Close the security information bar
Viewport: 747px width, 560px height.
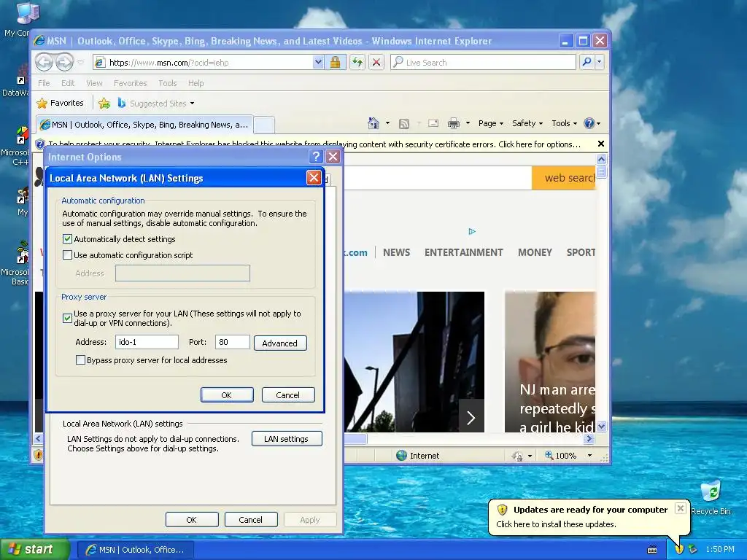point(601,144)
